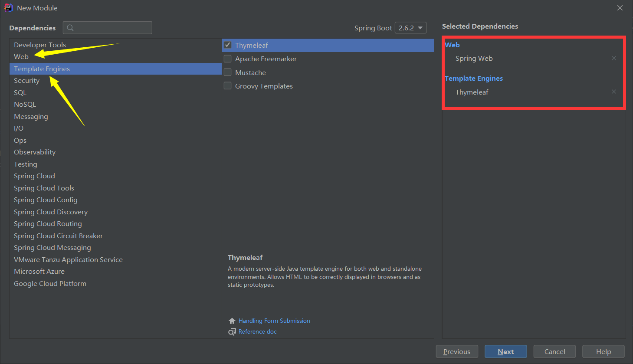633x364 pixels.
Task: Click the IntelliJ IDEA logo icon
Action: tap(8, 8)
